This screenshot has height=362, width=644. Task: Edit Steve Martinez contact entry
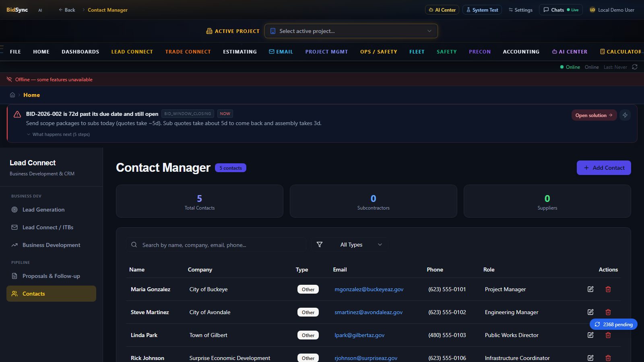590,312
